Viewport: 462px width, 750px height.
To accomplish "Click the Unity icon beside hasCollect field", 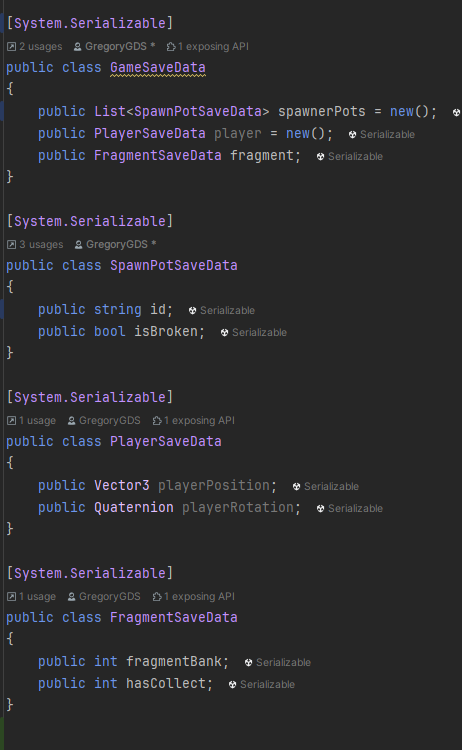I will pos(232,684).
